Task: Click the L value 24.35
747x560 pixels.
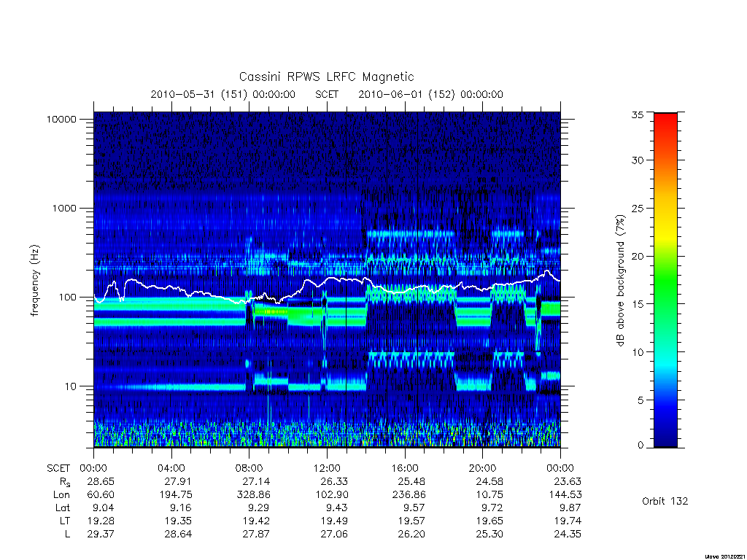Action: tap(568, 534)
